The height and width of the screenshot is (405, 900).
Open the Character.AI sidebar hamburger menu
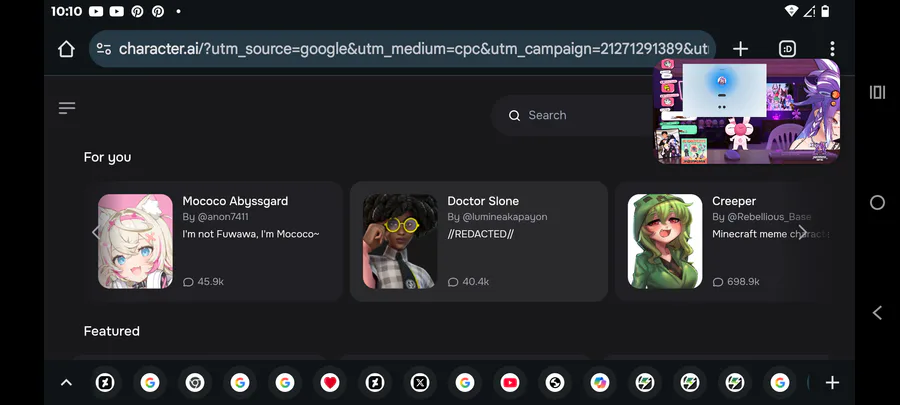[67, 108]
